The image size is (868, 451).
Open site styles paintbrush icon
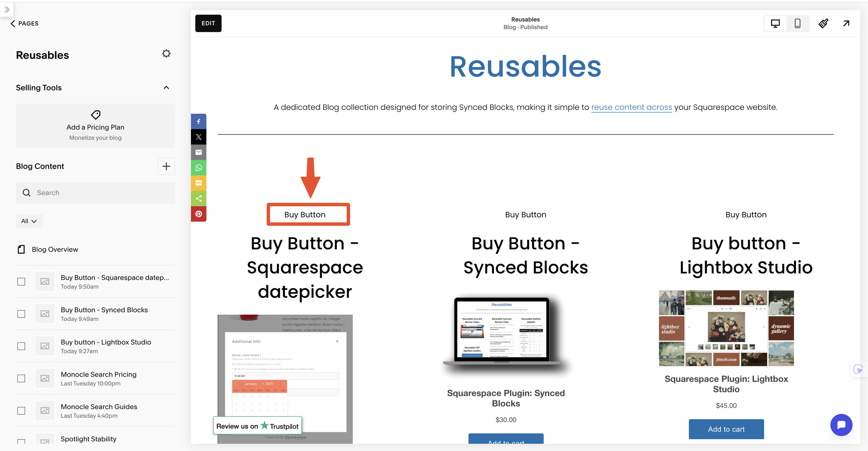[824, 23]
